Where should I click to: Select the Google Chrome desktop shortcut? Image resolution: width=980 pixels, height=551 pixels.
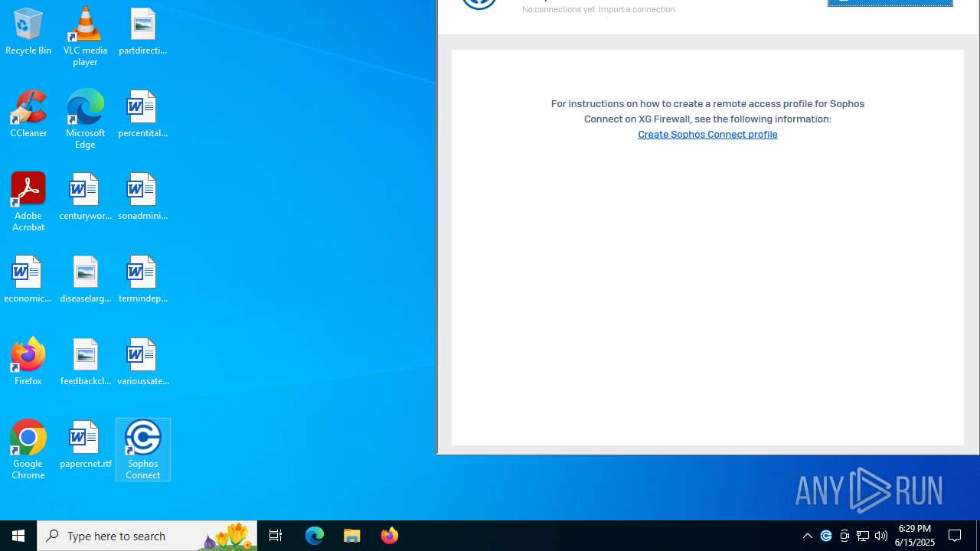click(x=28, y=450)
